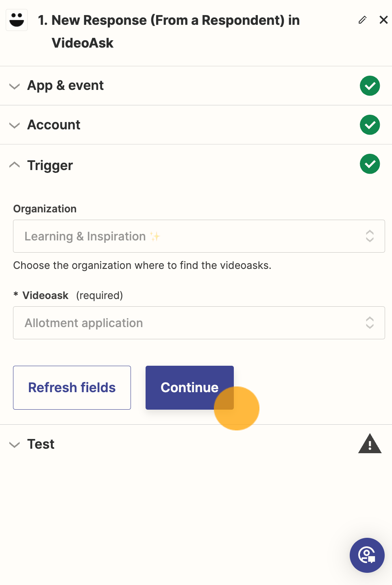This screenshot has height=585, width=392.
Task: Expand the Test section chevron
Action: click(15, 445)
